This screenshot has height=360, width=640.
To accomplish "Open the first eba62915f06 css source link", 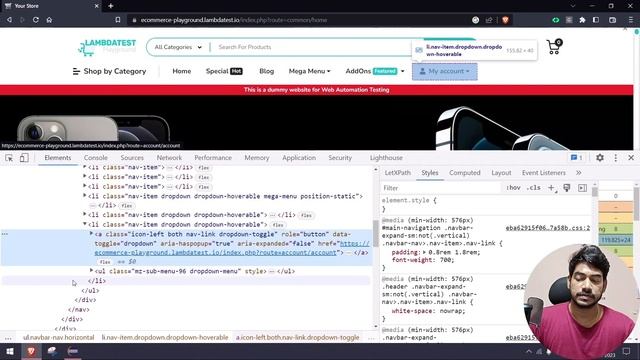I will (x=548, y=228).
